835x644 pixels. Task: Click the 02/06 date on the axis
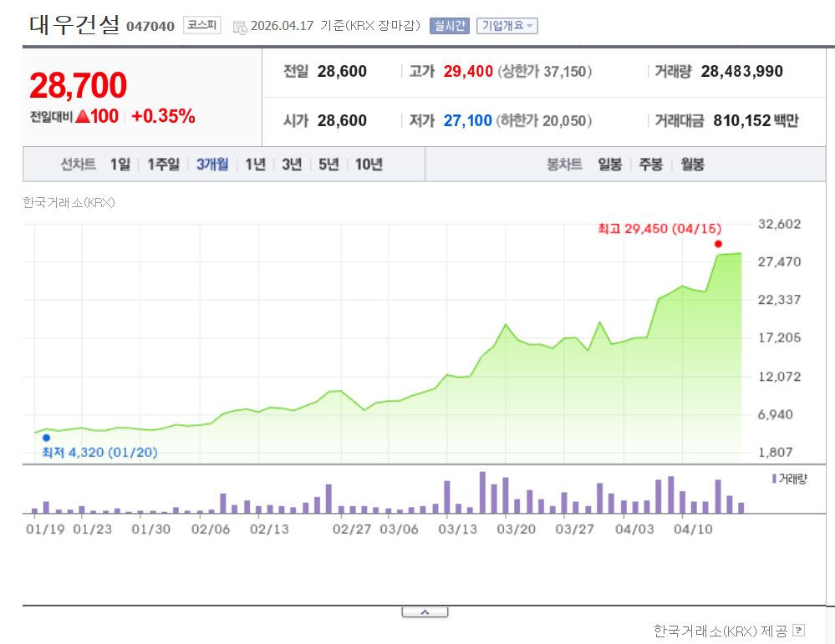click(211, 530)
